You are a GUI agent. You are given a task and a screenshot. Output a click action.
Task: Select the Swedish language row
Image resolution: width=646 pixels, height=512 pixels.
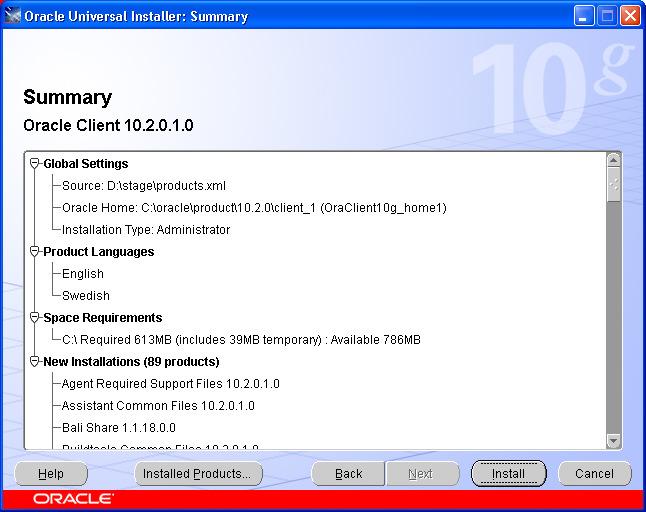[x=86, y=295]
